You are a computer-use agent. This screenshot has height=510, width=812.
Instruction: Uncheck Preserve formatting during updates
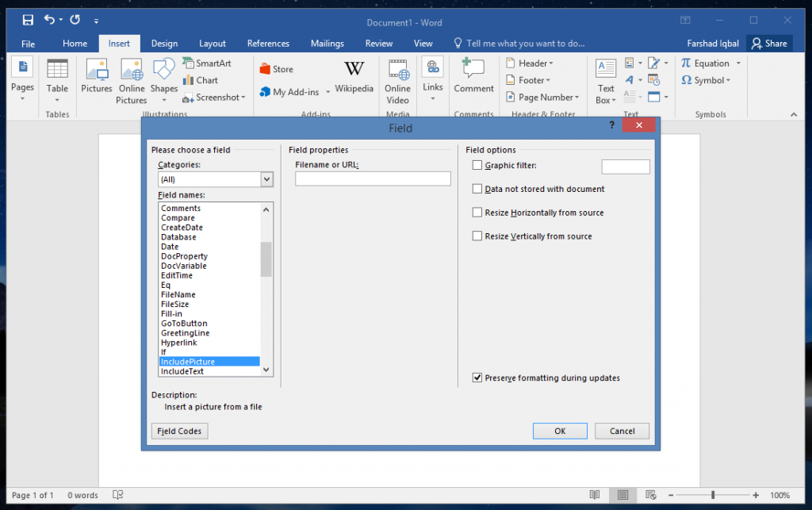[x=479, y=378]
